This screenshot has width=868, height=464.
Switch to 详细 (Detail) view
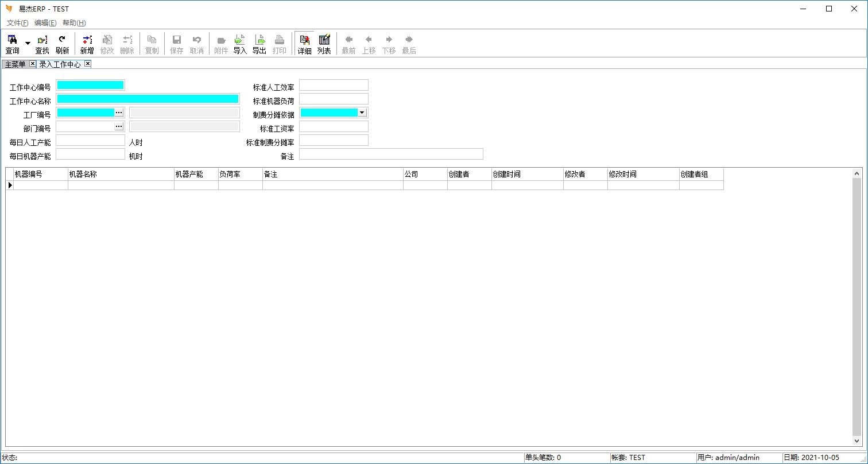(304, 44)
